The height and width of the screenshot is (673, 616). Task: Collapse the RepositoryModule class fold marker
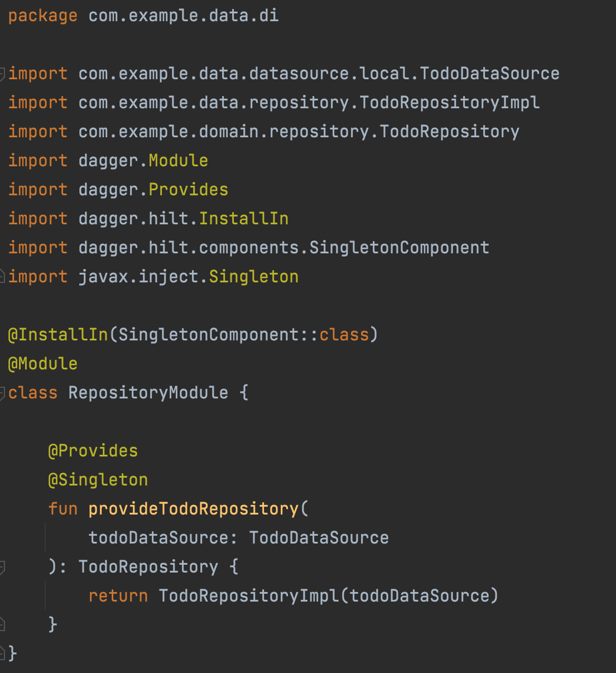(x=2, y=393)
